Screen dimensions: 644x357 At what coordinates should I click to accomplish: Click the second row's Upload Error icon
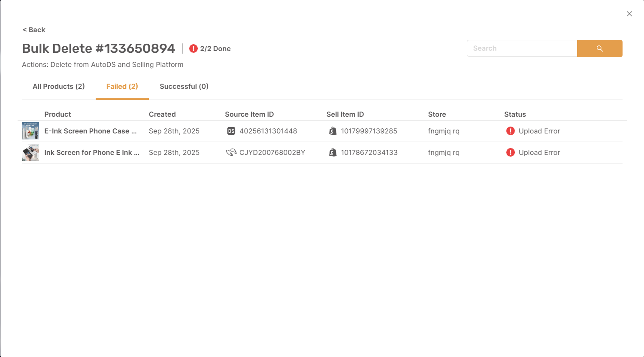click(510, 153)
